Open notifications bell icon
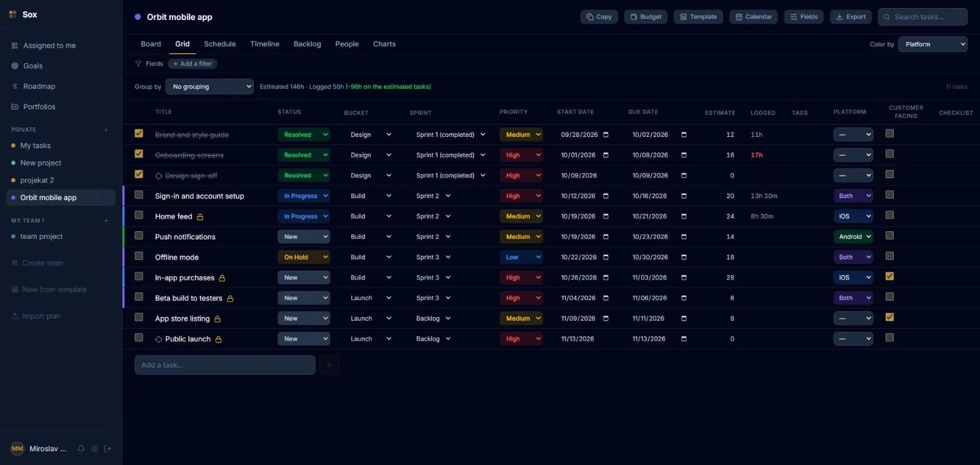 coord(81,449)
